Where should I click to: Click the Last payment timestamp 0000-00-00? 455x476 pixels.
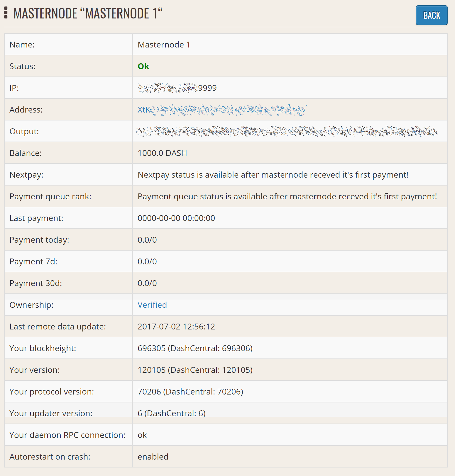pyautogui.click(x=176, y=218)
